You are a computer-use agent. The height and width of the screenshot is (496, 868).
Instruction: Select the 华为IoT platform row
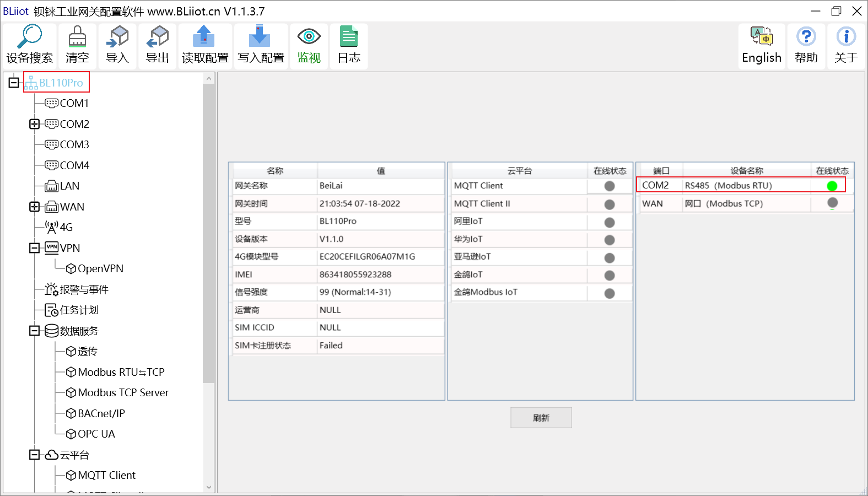click(541, 239)
